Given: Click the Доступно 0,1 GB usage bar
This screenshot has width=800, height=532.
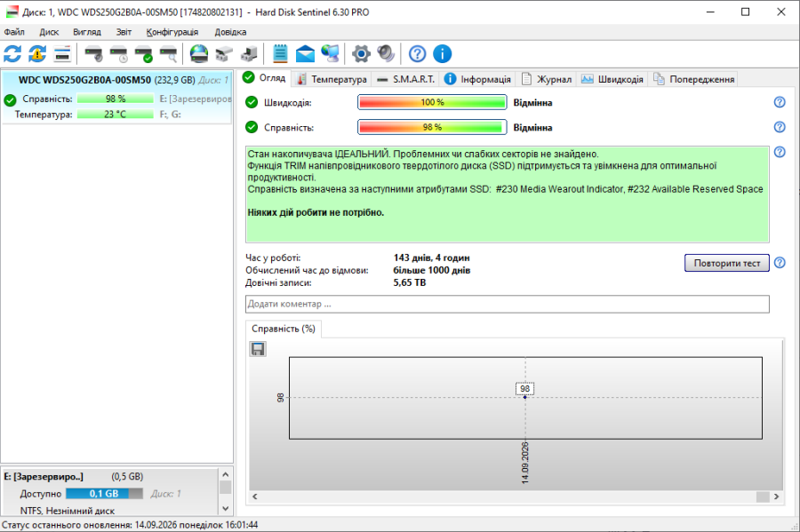Looking at the screenshot, I should click(x=104, y=493).
